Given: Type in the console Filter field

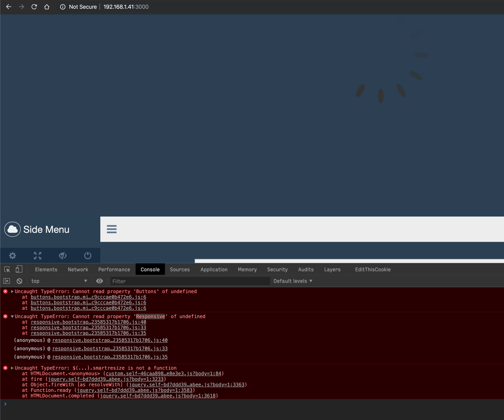Looking at the screenshot, I should [x=190, y=281].
